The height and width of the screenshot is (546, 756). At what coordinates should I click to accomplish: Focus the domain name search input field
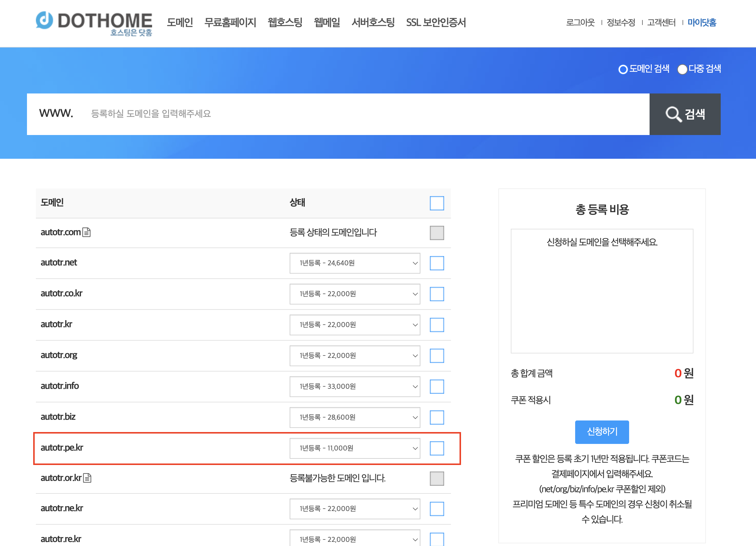(x=333, y=114)
